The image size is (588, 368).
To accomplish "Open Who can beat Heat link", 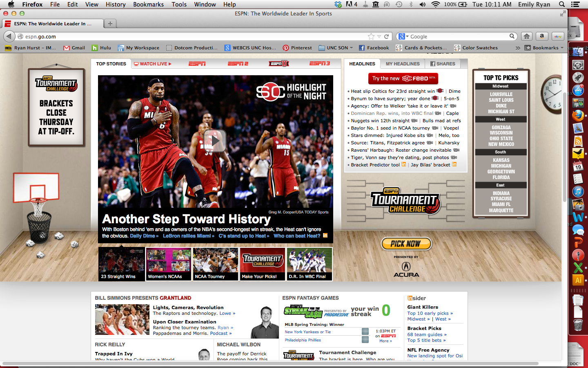I will (x=297, y=236).
